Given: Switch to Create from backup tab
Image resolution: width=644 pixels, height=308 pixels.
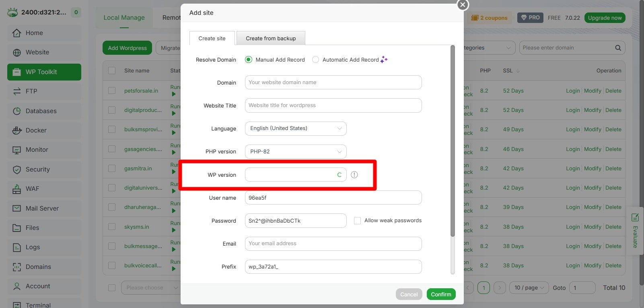Looking at the screenshot, I should pos(271,38).
